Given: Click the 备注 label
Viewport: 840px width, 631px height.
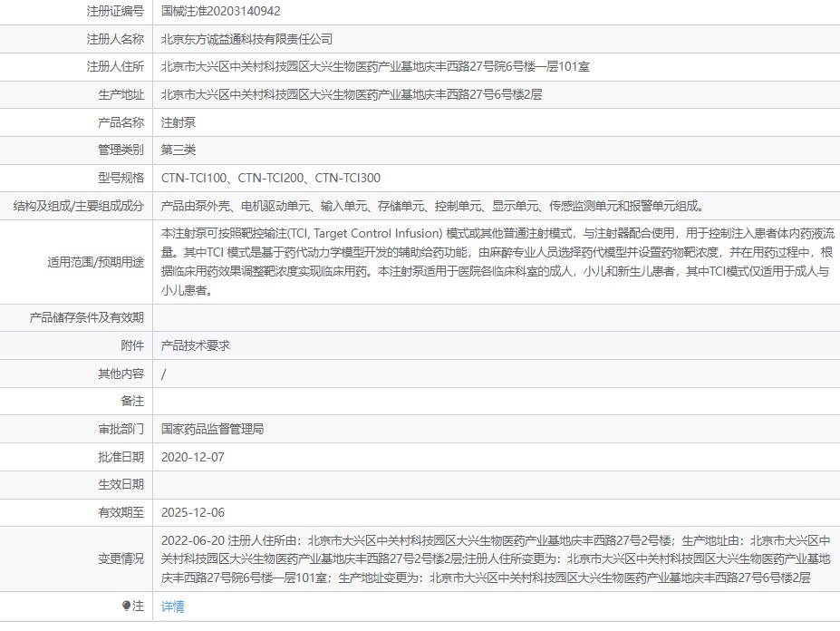Looking at the screenshot, I should tap(132, 401).
